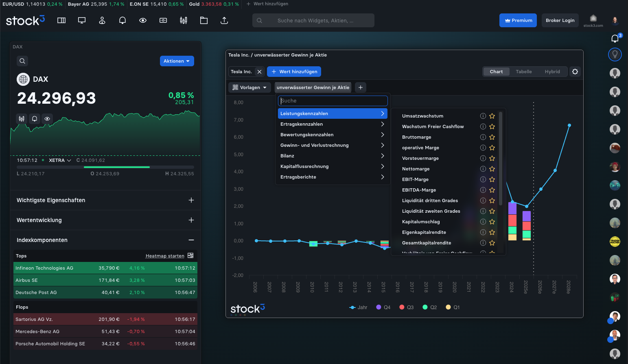The image size is (628, 364).
Task: Expand Bilanz submenu
Action: pyautogui.click(x=333, y=156)
